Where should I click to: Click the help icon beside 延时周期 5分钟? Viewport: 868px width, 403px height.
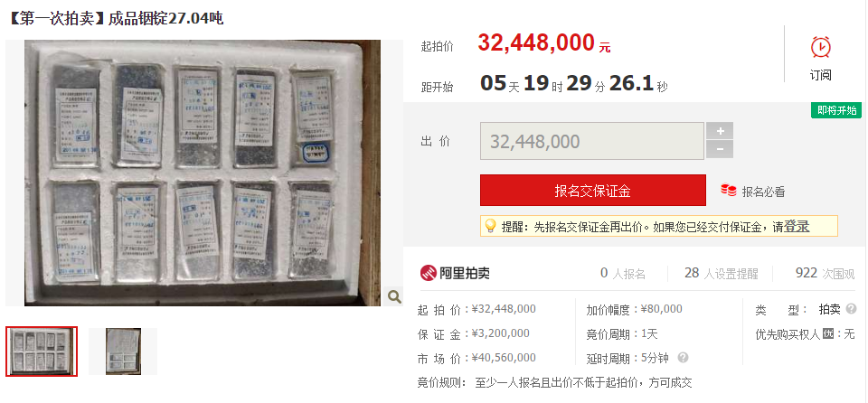pos(684,358)
